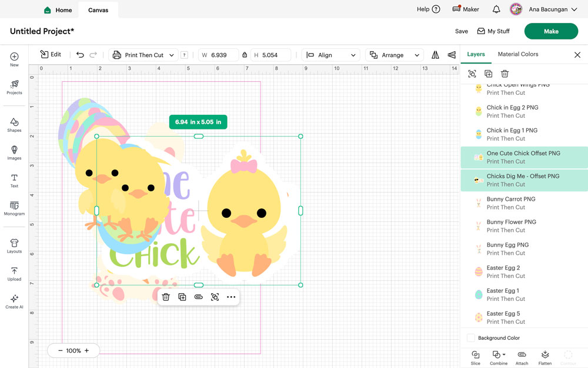Click the Edit button in the toolbar
588x368 pixels.
click(x=50, y=54)
